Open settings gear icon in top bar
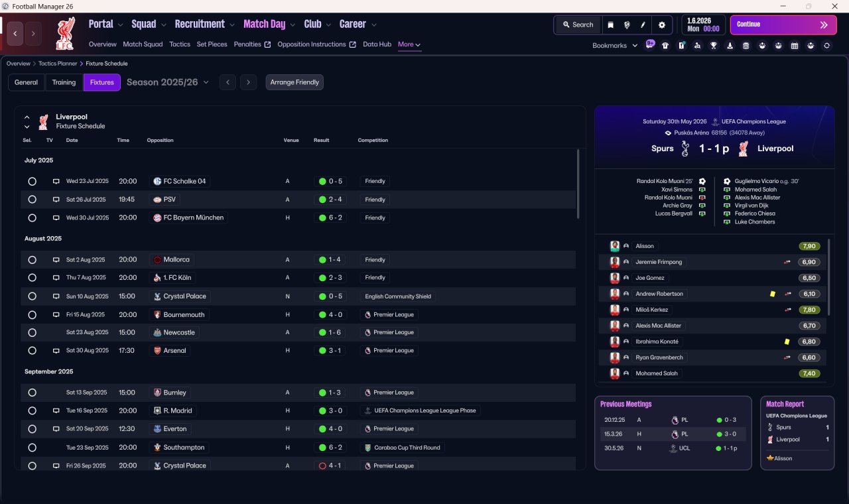The width and height of the screenshot is (849, 504). coord(661,25)
